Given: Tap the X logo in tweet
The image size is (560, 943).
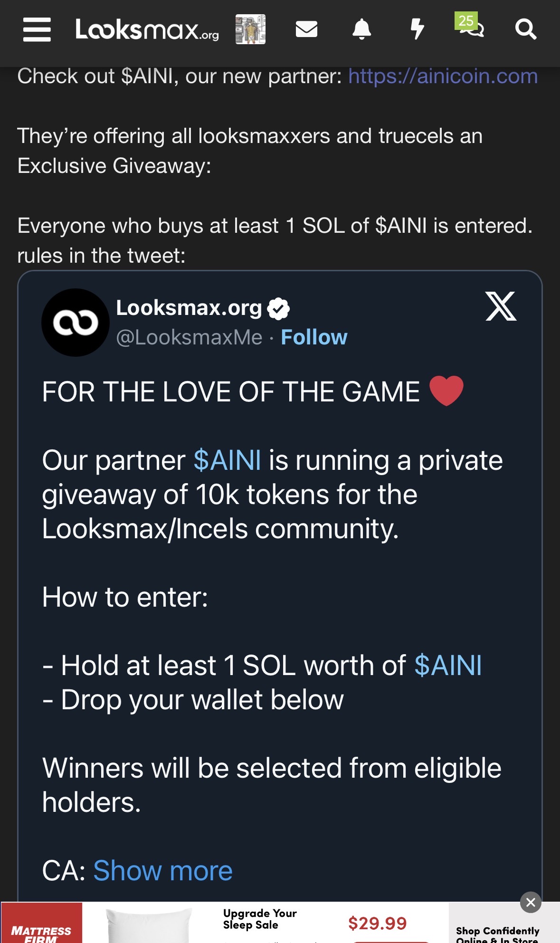Looking at the screenshot, I should pos(501,306).
